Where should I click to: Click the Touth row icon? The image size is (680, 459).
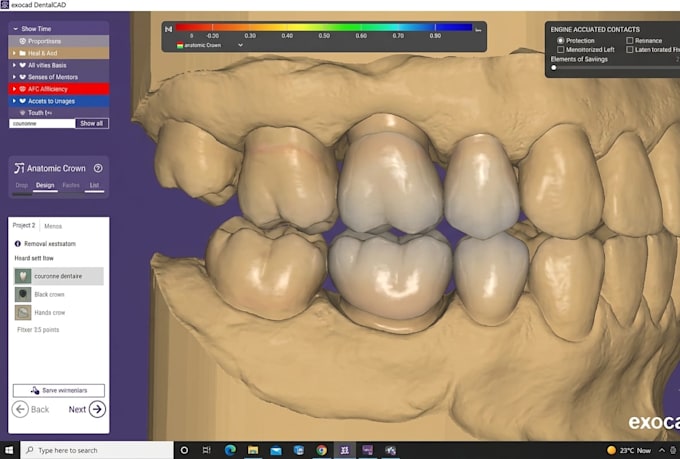click(23, 113)
